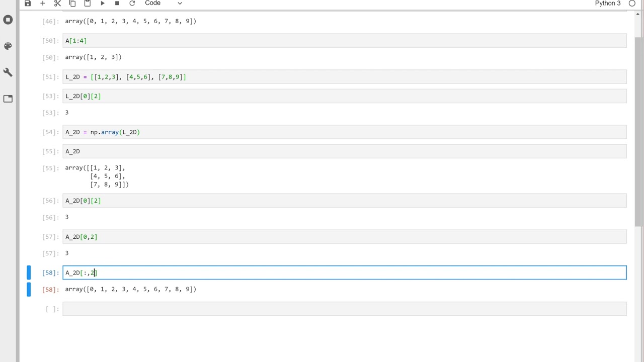644x362 pixels.
Task: Click the array output under cell 58
Action: click(131, 290)
